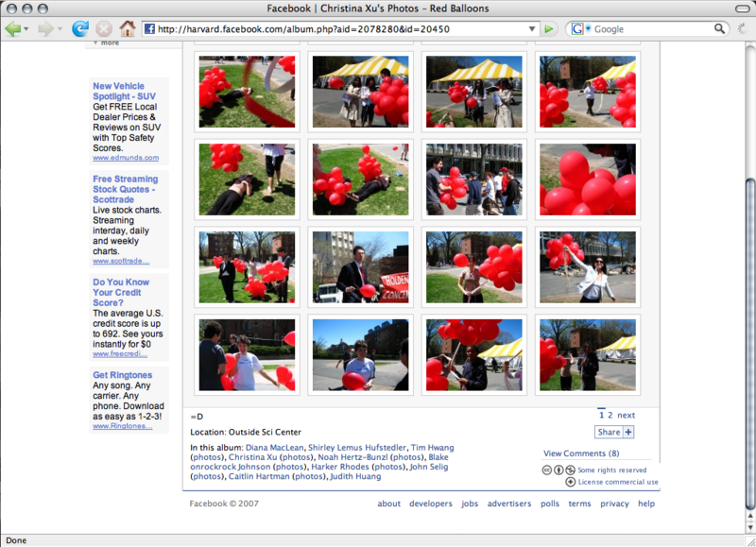Click the 'about' footer link
The width and height of the screenshot is (756, 547).
click(388, 504)
